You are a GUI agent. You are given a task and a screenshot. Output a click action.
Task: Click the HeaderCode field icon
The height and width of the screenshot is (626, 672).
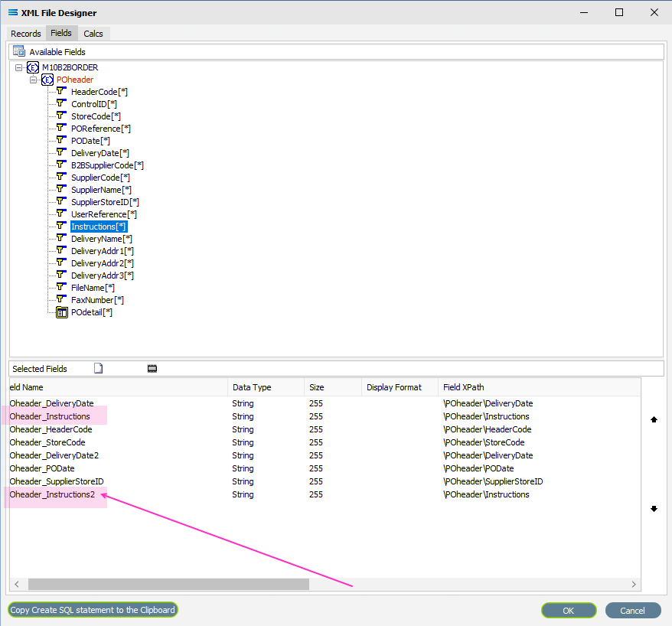(x=61, y=91)
